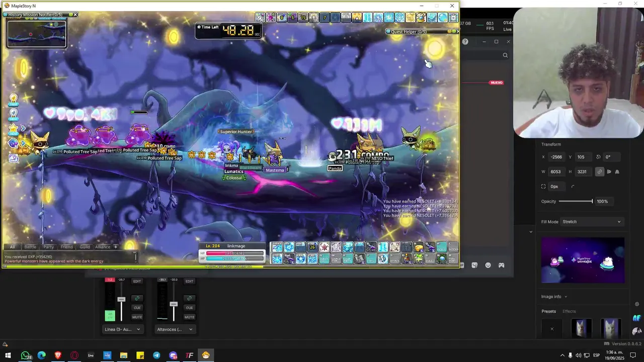Open the Altavoces device dropdown

click(x=175, y=329)
